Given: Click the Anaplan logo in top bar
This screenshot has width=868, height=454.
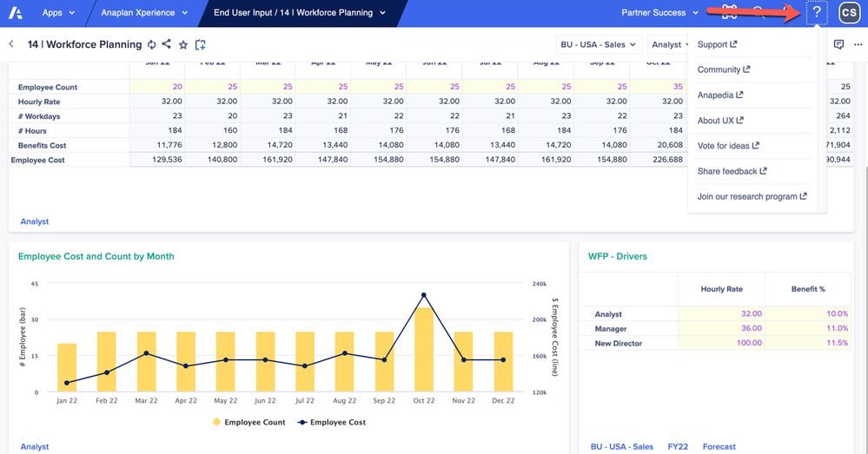Looking at the screenshot, I should click(16, 12).
